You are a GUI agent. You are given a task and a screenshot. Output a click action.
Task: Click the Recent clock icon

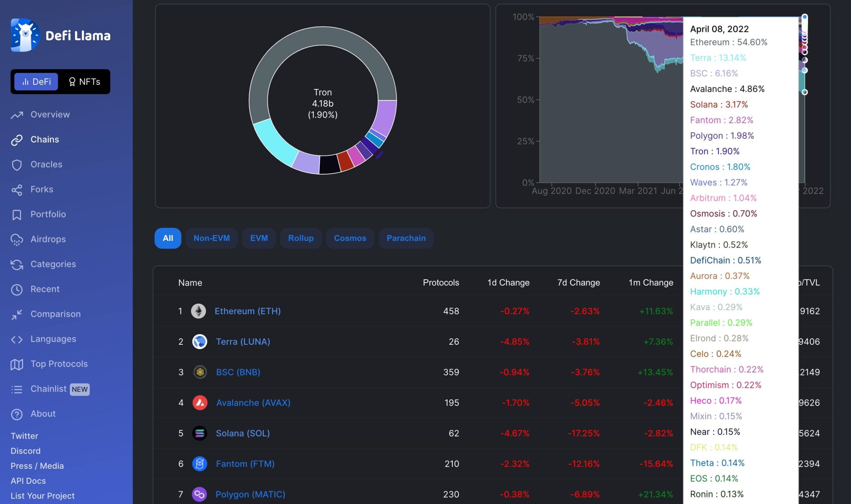[17, 290]
